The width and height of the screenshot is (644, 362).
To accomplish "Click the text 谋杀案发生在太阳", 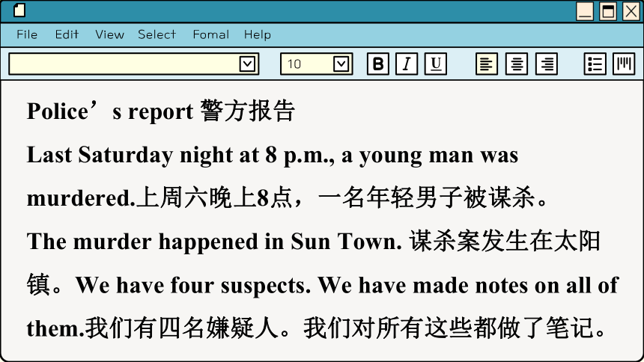I will (x=505, y=241).
